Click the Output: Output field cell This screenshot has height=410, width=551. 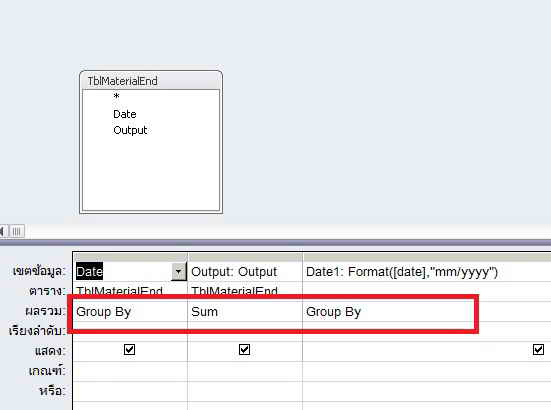coord(245,272)
